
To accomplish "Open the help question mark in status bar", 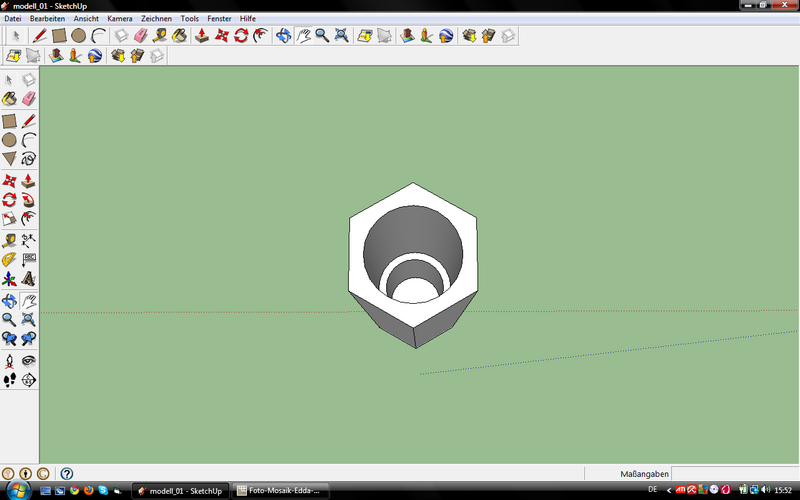I will (67, 473).
